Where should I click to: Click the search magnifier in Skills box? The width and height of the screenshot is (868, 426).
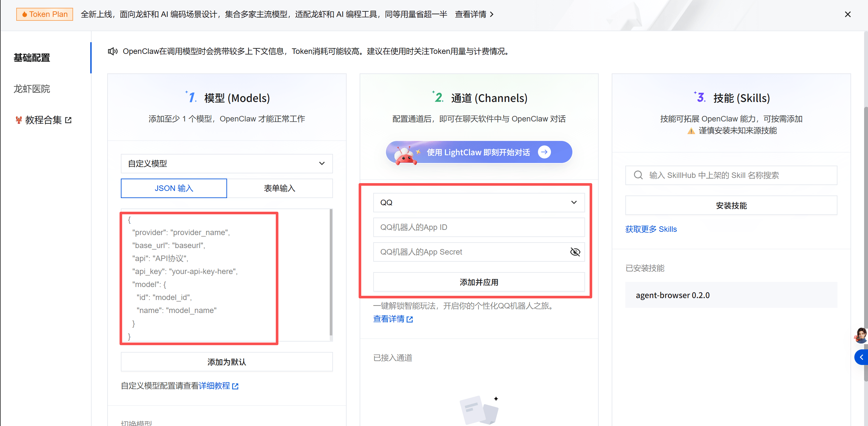click(638, 175)
